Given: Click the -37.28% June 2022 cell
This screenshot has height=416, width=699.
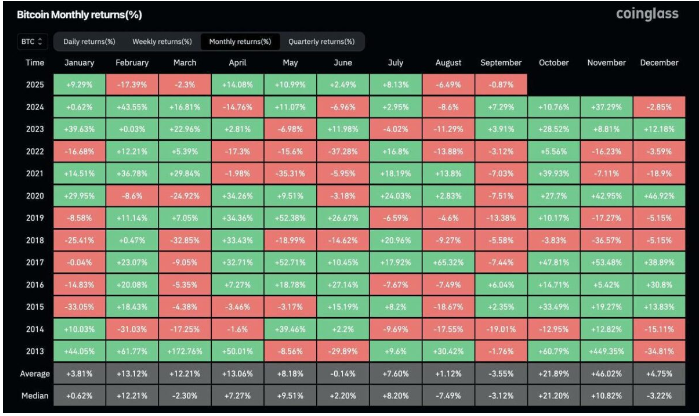Looking at the screenshot, I should coord(345,150).
